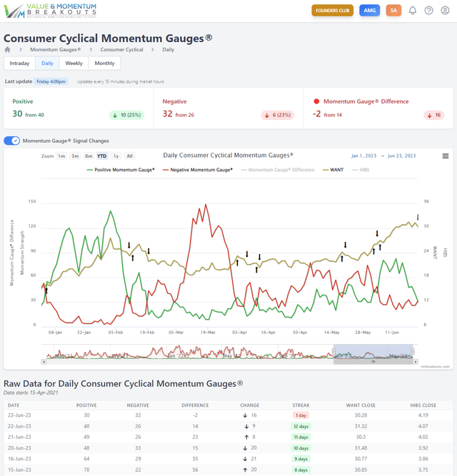This screenshot has width=457, height=476.
Task: Toggle Negative Momentum Gauge legend series
Action: [197, 170]
